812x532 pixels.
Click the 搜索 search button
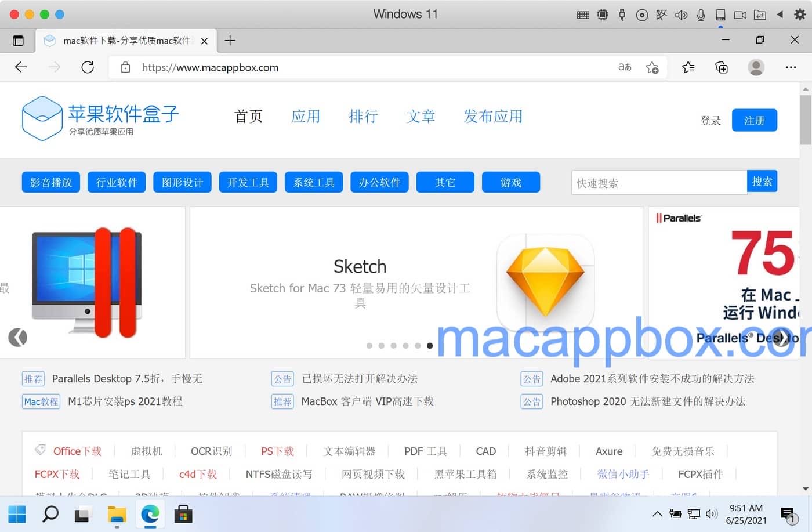[762, 182]
